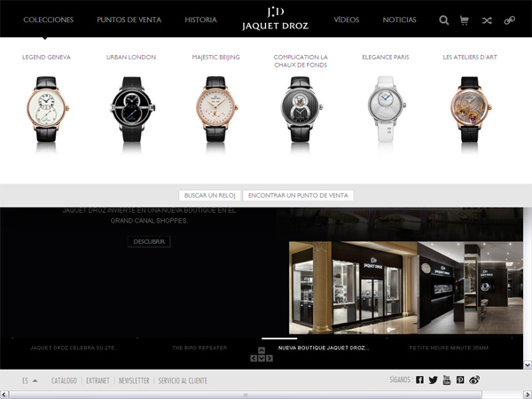Click the tourbillon Complication watch image
This screenshot has width=532, height=399.
[301, 109]
